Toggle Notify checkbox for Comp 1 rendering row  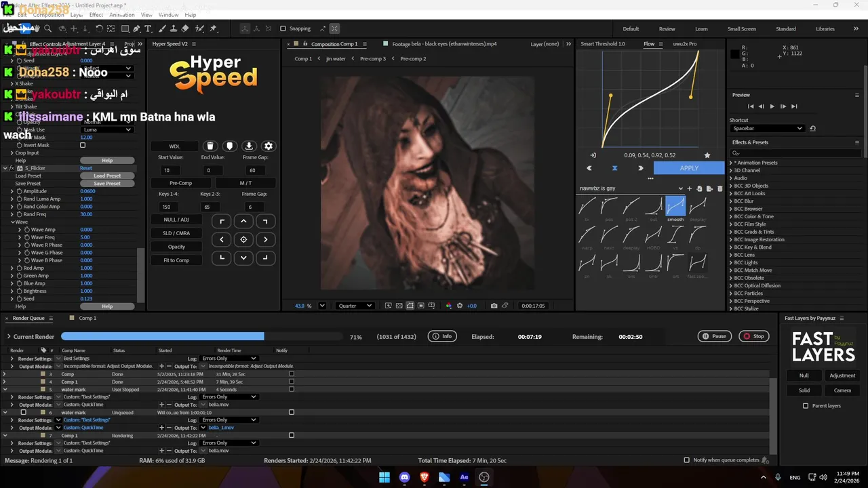pyautogui.click(x=292, y=435)
